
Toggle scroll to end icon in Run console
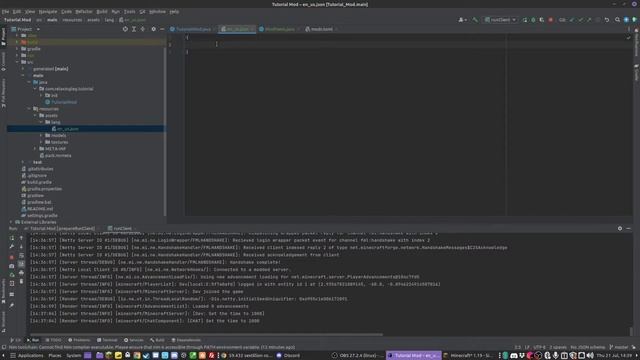22,264
